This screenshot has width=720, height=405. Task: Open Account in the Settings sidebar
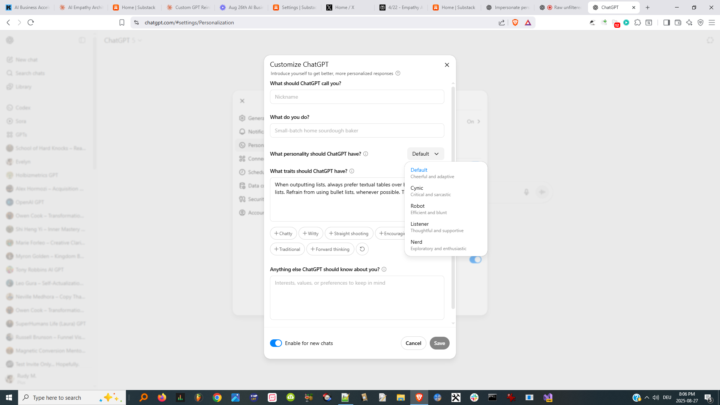point(251,213)
